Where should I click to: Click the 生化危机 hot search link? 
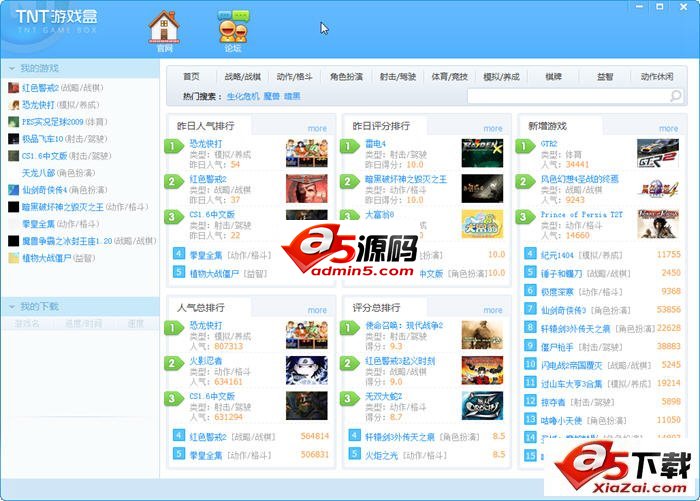[242, 96]
